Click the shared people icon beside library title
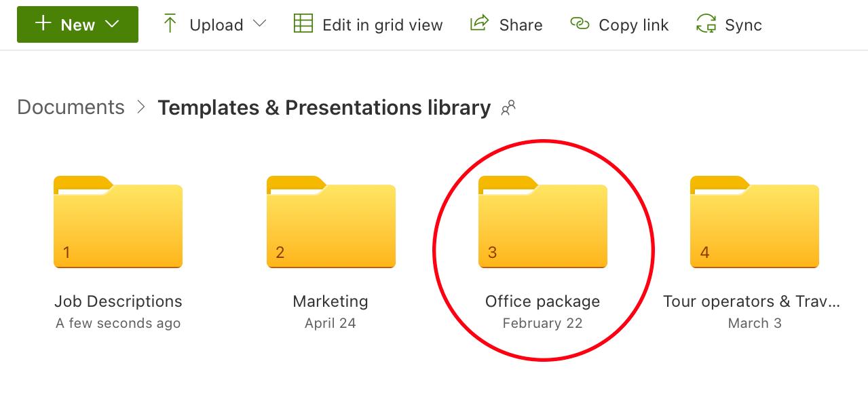The width and height of the screenshot is (868, 412). (508, 108)
